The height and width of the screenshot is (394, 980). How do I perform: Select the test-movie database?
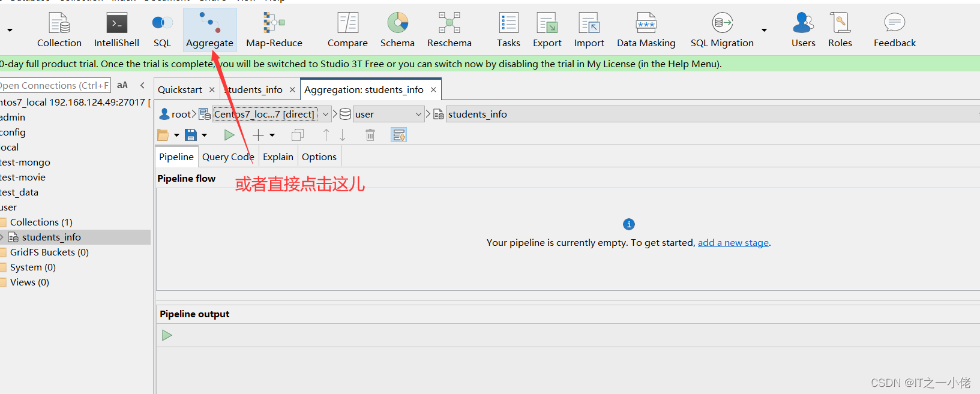[23, 177]
